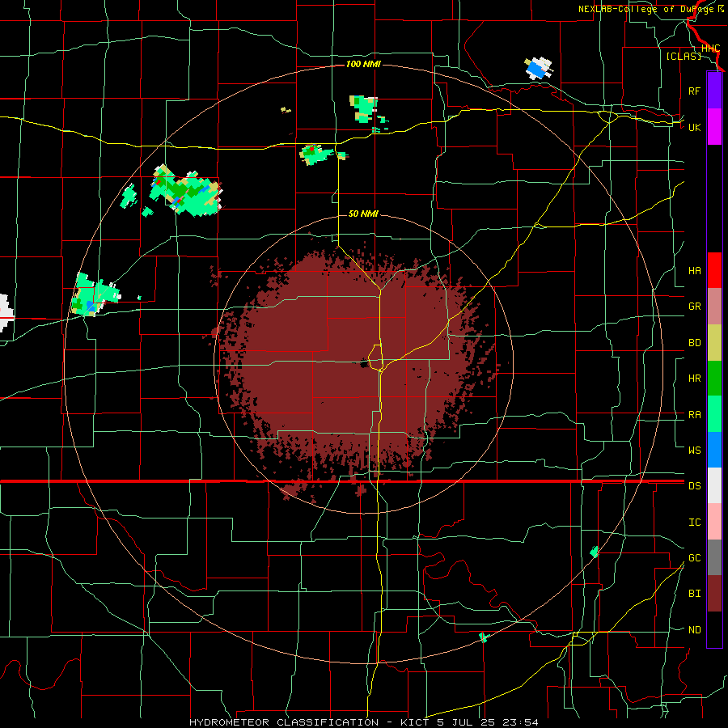Click the blue WS legend color swatch
Viewport: 728px width, 728px height.
click(x=714, y=450)
